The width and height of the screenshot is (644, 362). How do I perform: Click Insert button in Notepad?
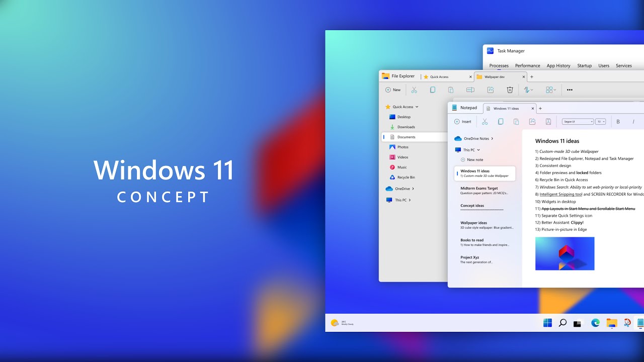click(462, 122)
